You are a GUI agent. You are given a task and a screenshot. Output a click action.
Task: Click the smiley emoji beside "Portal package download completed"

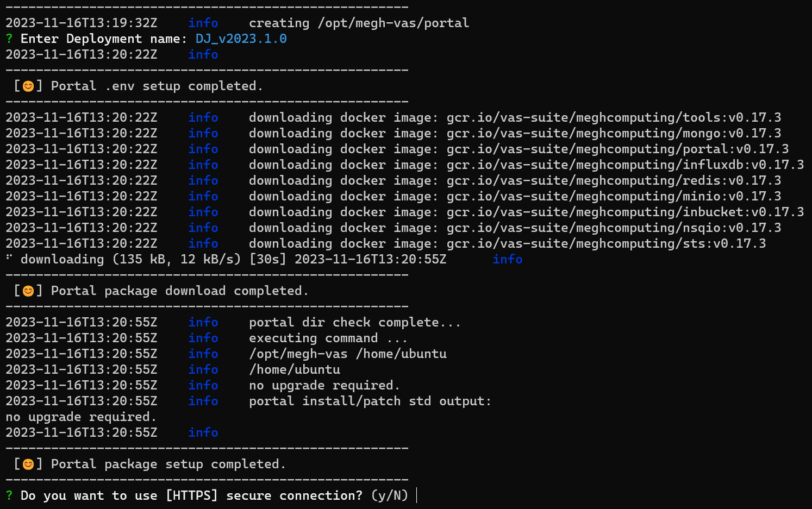coord(28,291)
